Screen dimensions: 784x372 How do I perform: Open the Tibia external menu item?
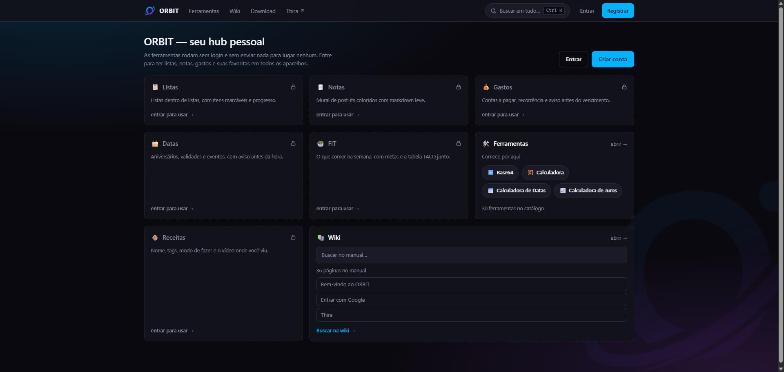point(295,10)
